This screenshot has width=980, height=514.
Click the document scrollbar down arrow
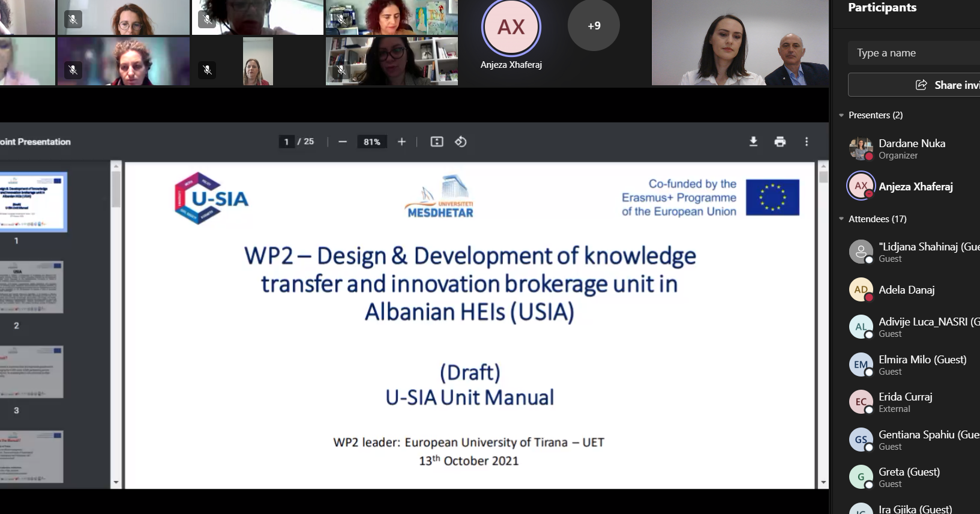823,482
